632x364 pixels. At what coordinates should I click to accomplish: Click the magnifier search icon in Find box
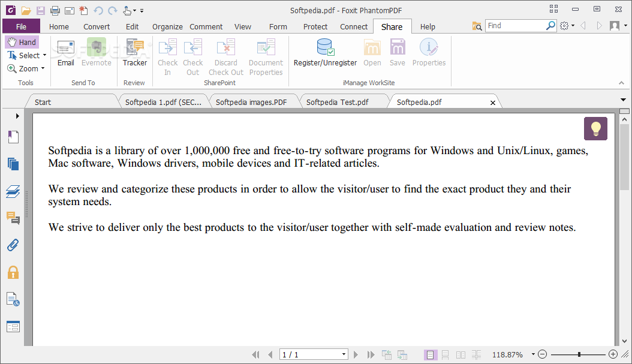click(550, 26)
